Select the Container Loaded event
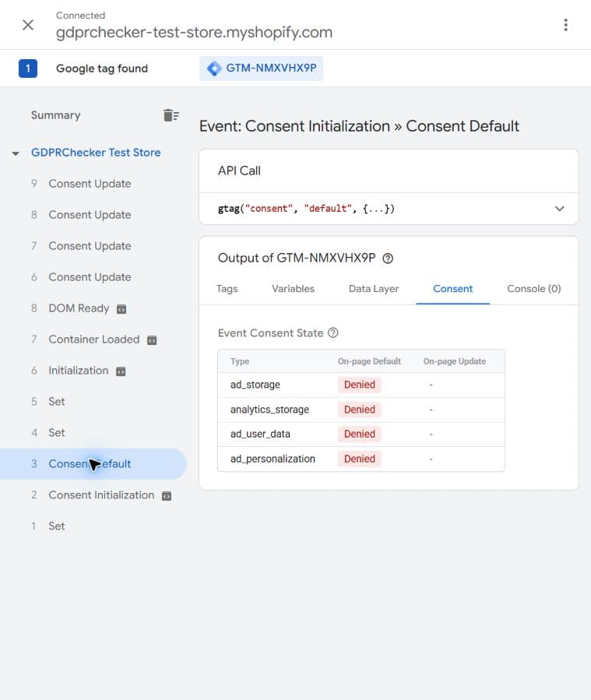Screen dimensions: 591x700 click(93, 339)
